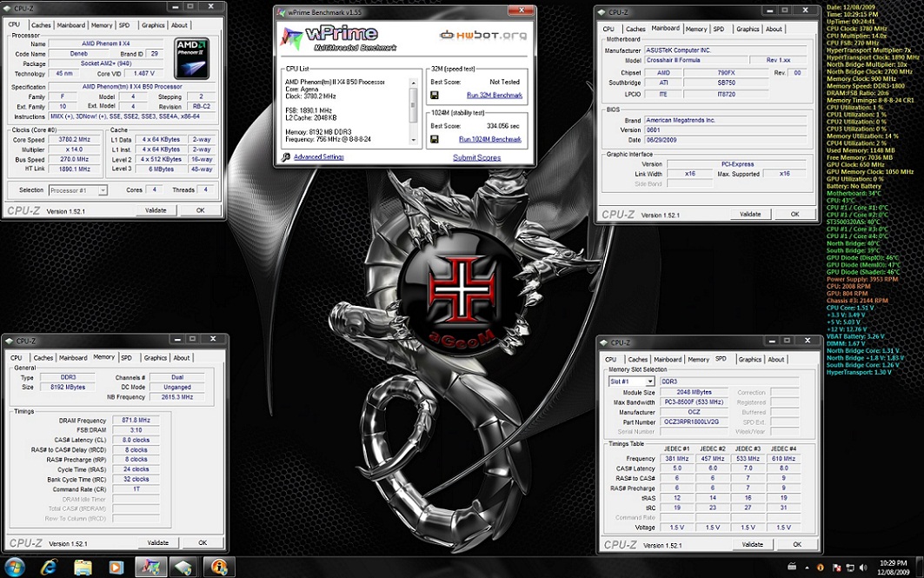The width and height of the screenshot is (924, 578).
Task: Click OK in the Processor CPU-Z window
Action: [200, 210]
